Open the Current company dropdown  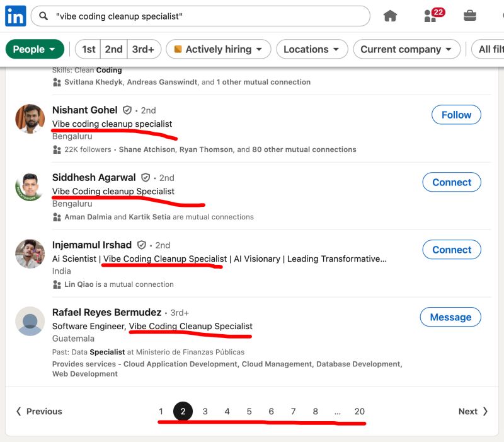tap(406, 49)
